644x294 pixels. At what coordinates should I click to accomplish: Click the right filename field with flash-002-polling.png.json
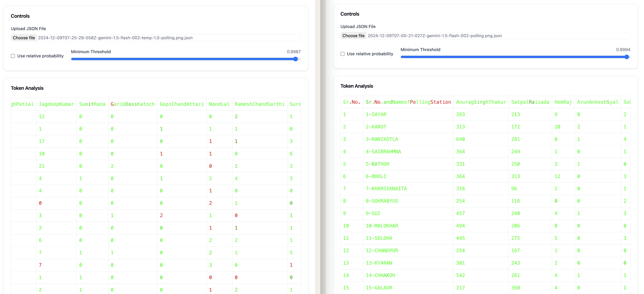point(435,36)
